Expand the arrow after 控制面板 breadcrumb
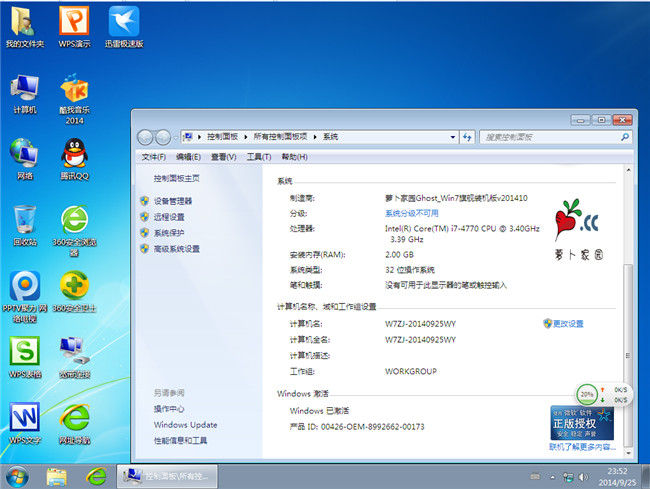This screenshot has height=489, width=650. [245, 137]
